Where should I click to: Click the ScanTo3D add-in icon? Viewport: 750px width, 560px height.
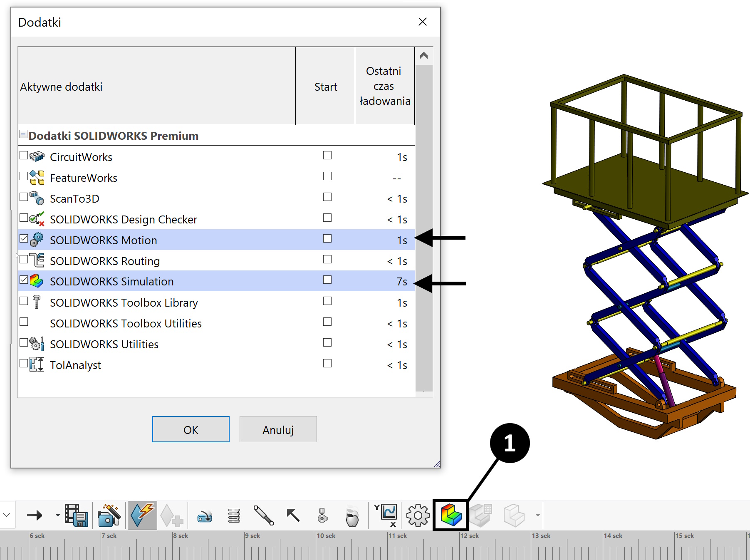(37, 198)
